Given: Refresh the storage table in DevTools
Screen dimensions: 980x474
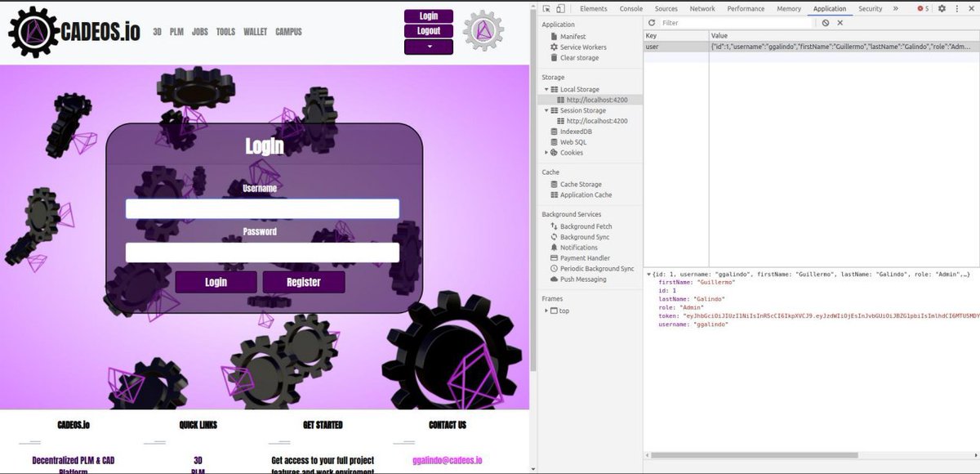Looking at the screenshot, I should click(650, 23).
